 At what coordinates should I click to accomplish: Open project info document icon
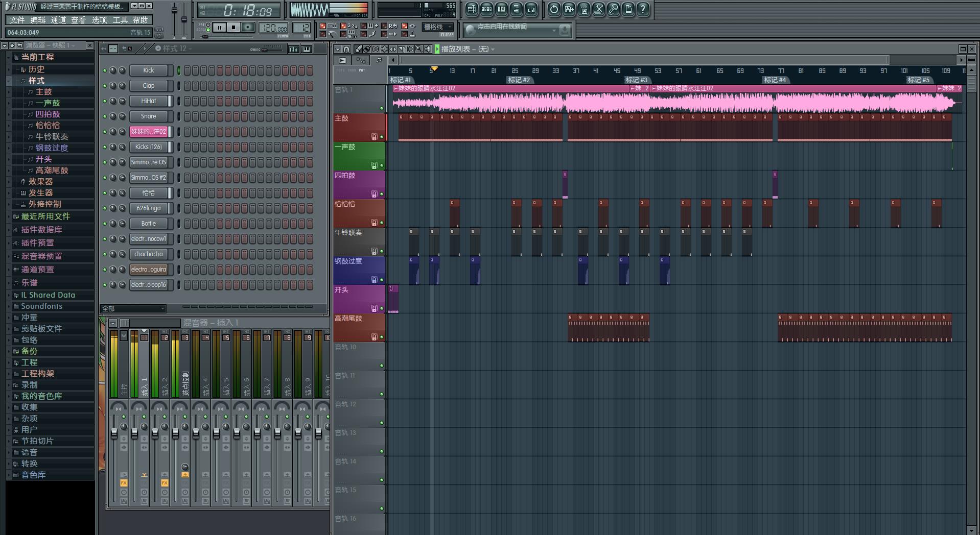(x=628, y=9)
